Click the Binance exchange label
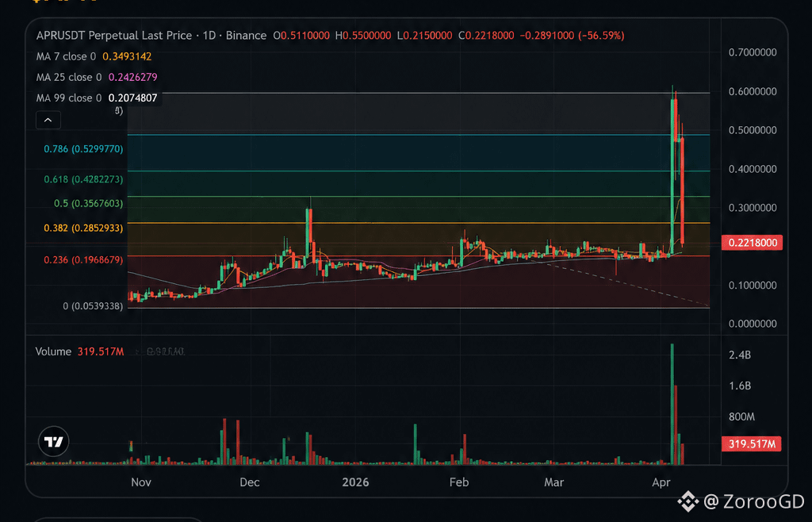Screen dimensions: 812x522 [246, 36]
